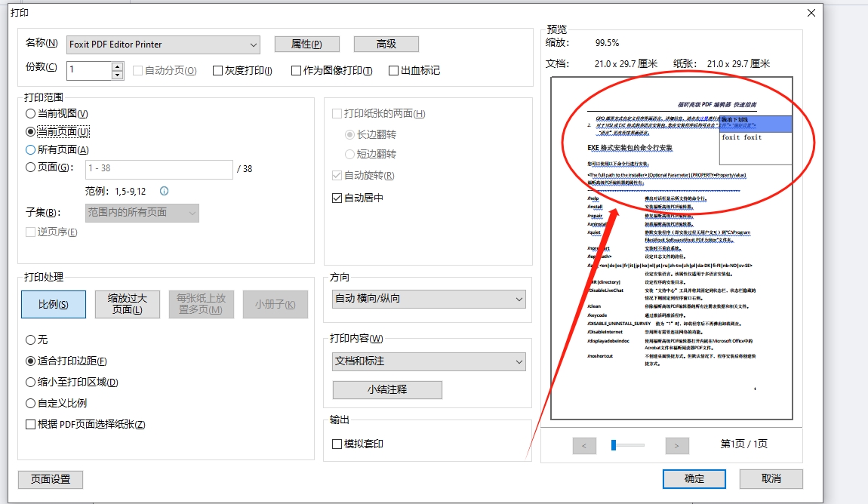Click the info icon beside the range example
This screenshot has width=868, height=504.
(x=164, y=191)
